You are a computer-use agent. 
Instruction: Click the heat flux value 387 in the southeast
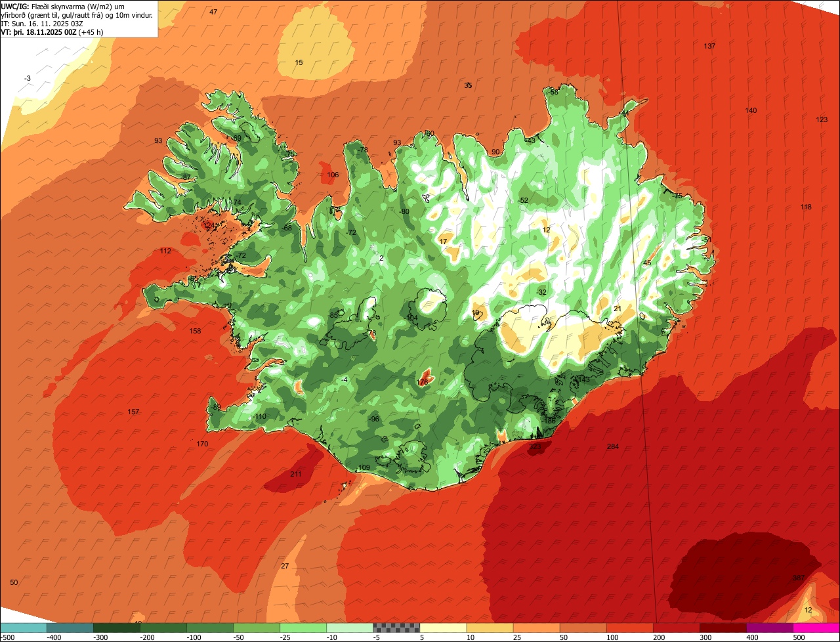[798, 578]
